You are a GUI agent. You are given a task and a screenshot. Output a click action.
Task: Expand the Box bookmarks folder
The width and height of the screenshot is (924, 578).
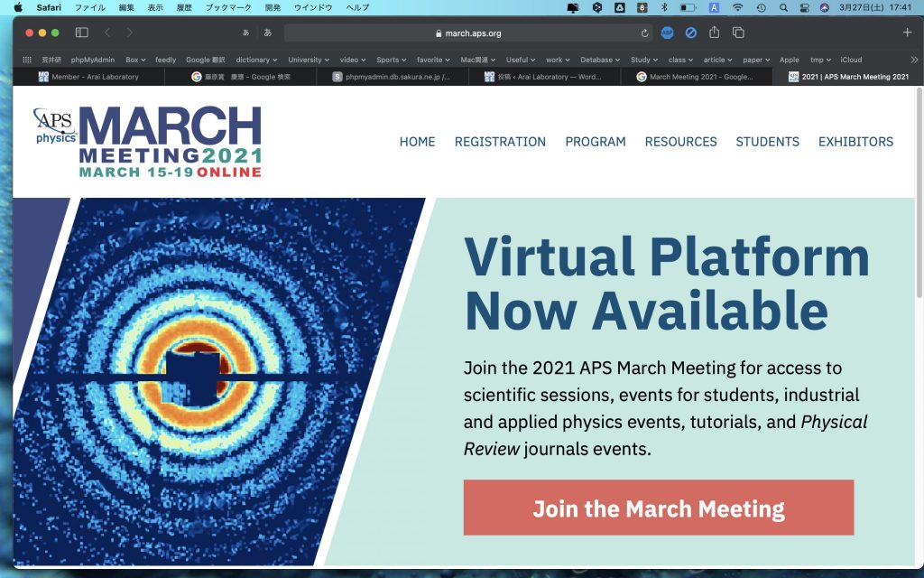pyautogui.click(x=135, y=60)
